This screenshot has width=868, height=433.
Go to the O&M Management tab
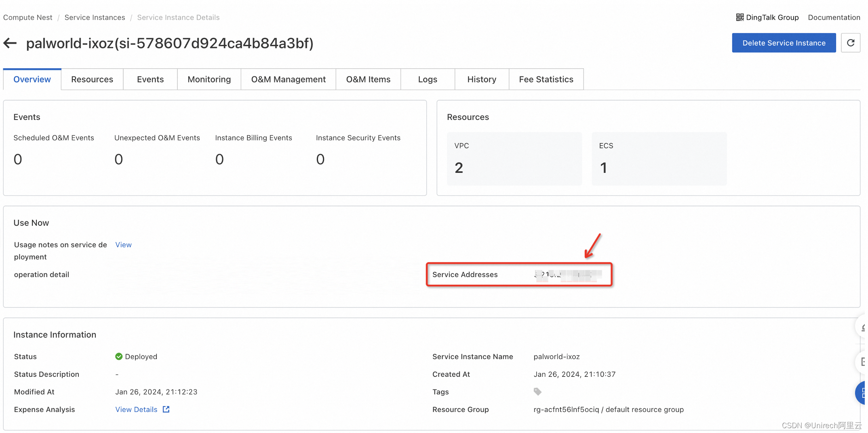[x=289, y=79]
